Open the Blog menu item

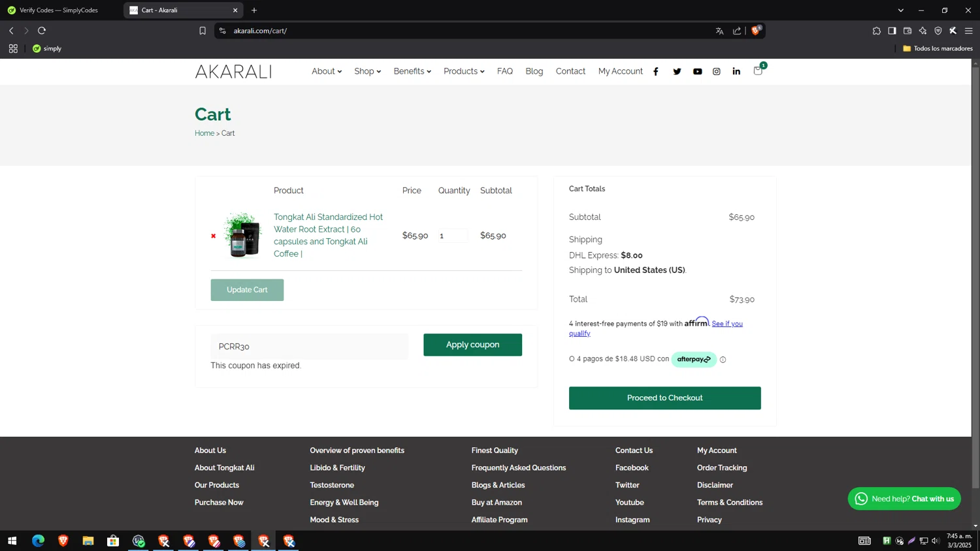click(x=534, y=71)
